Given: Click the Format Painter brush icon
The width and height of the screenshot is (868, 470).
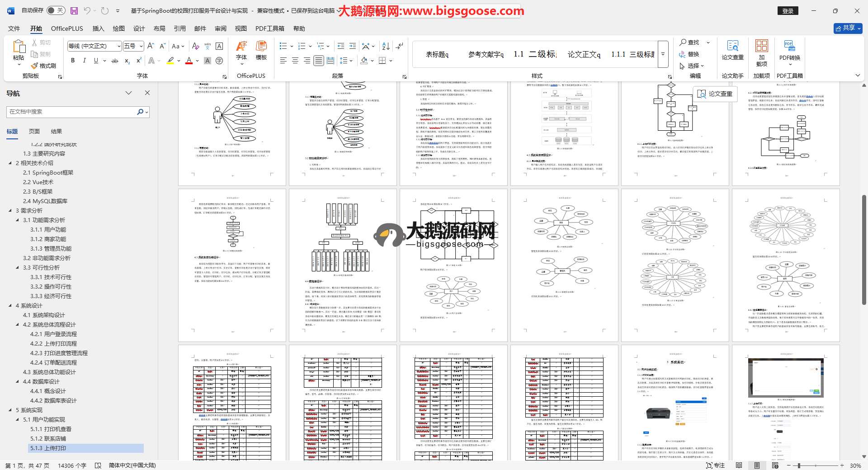Looking at the screenshot, I should tap(35, 66).
